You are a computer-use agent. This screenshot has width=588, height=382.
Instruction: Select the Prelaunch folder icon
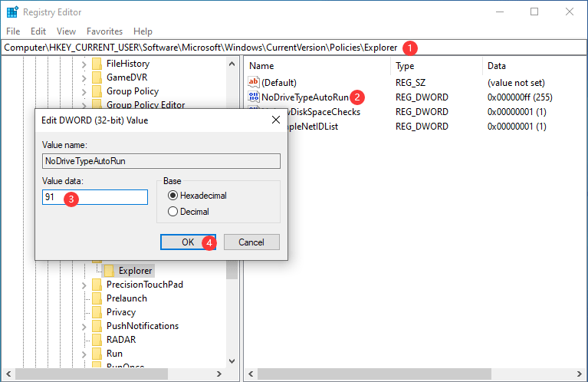click(x=97, y=298)
